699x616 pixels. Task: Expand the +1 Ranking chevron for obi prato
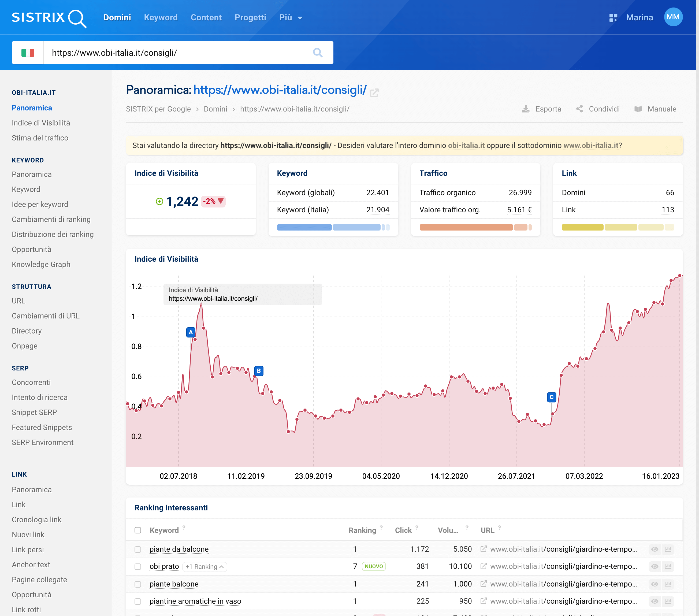coord(221,567)
